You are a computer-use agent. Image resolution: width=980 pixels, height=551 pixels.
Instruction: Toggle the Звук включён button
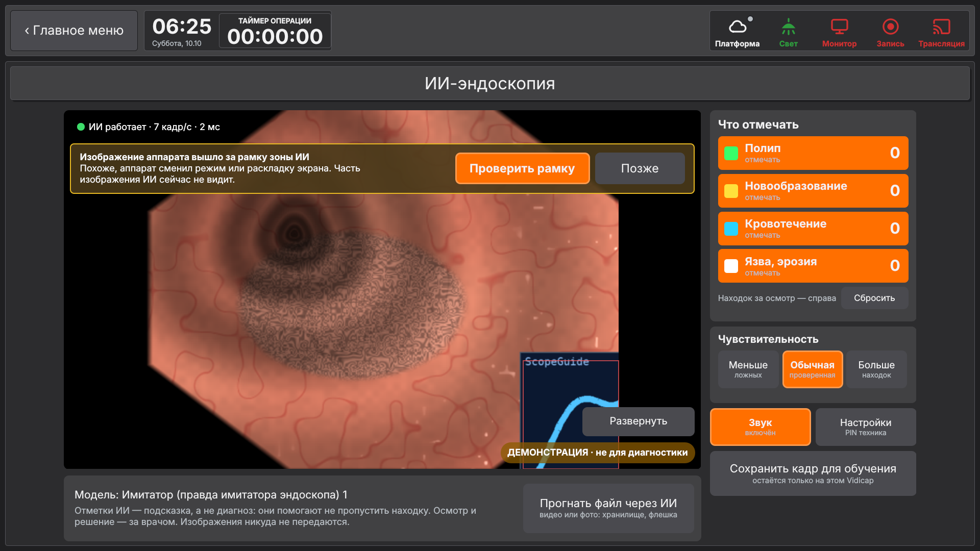760,427
